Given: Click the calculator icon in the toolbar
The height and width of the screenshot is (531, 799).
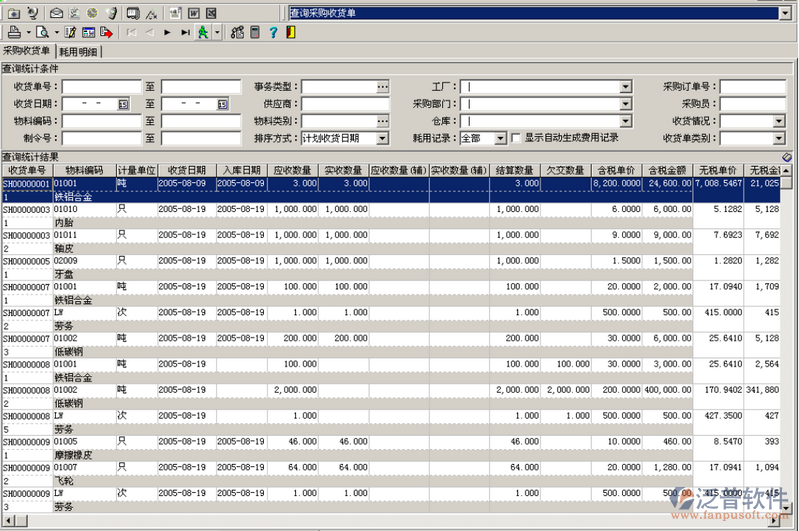Looking at the screenshot, I should click(x=255, y=32).
